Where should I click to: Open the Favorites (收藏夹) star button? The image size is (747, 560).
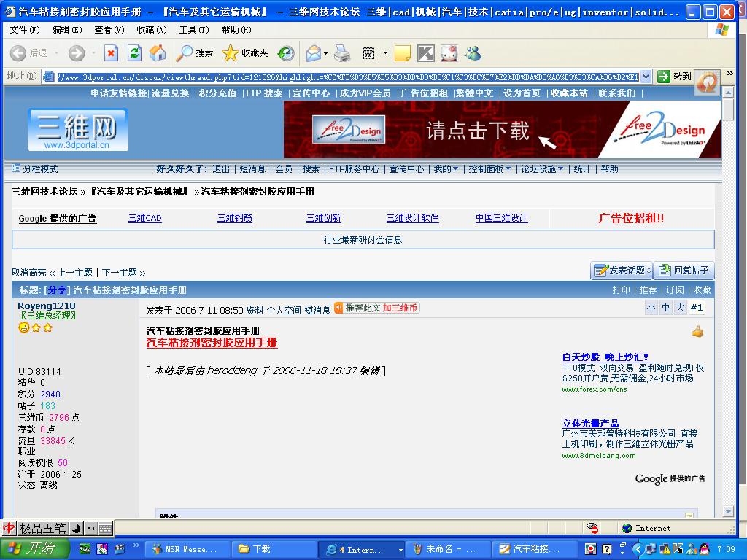point(245,52)
